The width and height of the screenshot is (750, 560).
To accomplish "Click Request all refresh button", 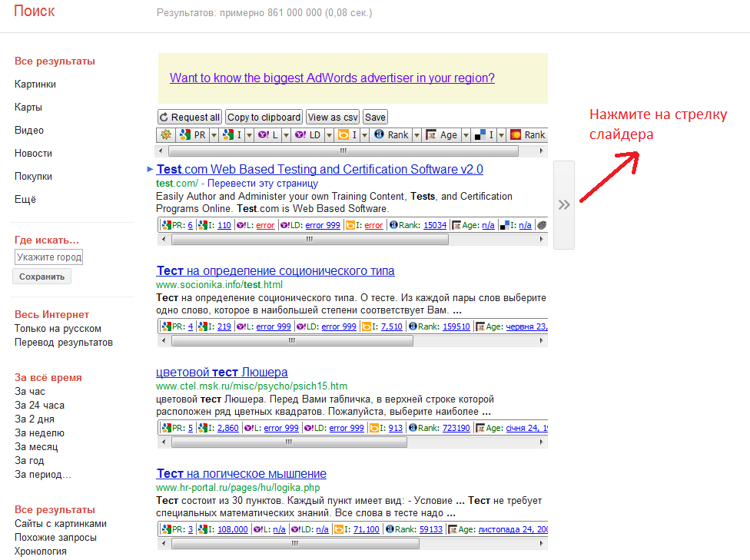I will click(189, 118).
